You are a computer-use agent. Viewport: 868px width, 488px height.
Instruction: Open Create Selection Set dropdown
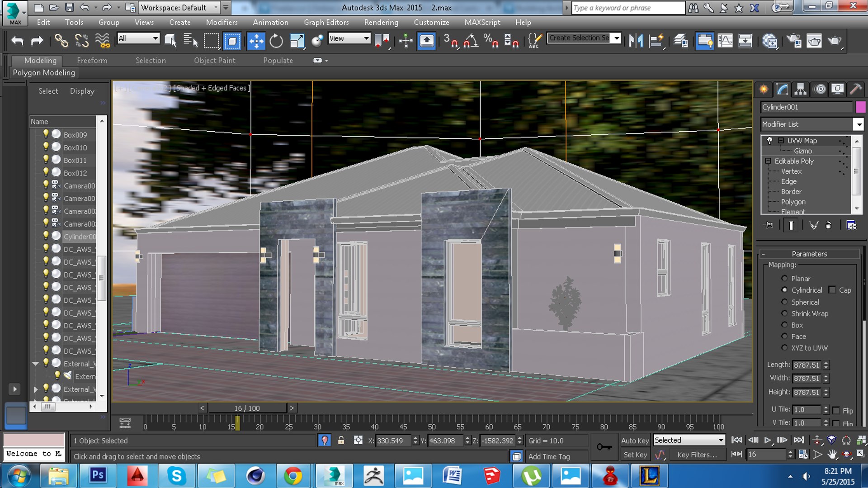(617, 38)
